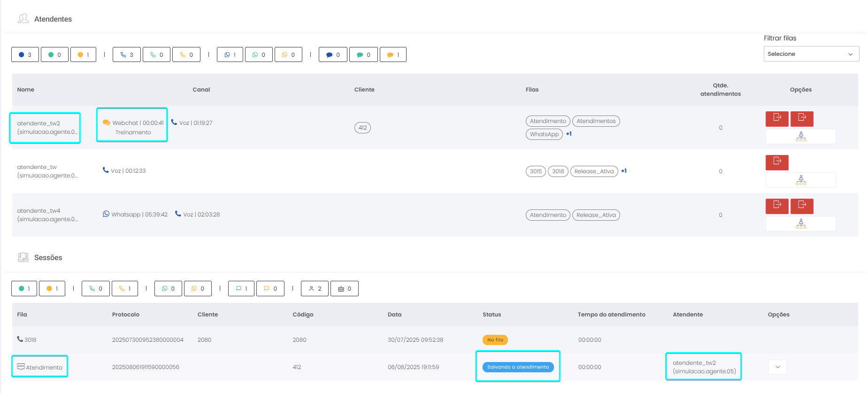
Task: Click Salvando o atendimento status badge
Action: (x=518, y=367)
